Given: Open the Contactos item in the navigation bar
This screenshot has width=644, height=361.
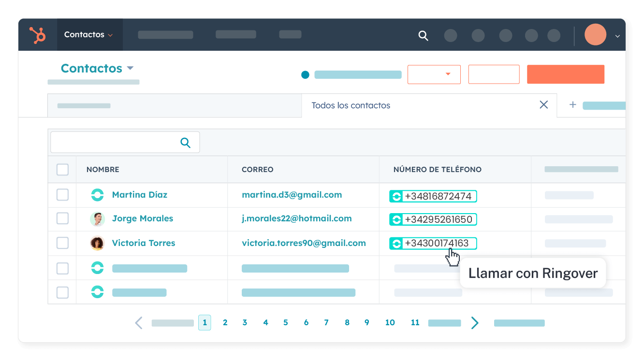Looking at the screenshot, I should (84, 34).
